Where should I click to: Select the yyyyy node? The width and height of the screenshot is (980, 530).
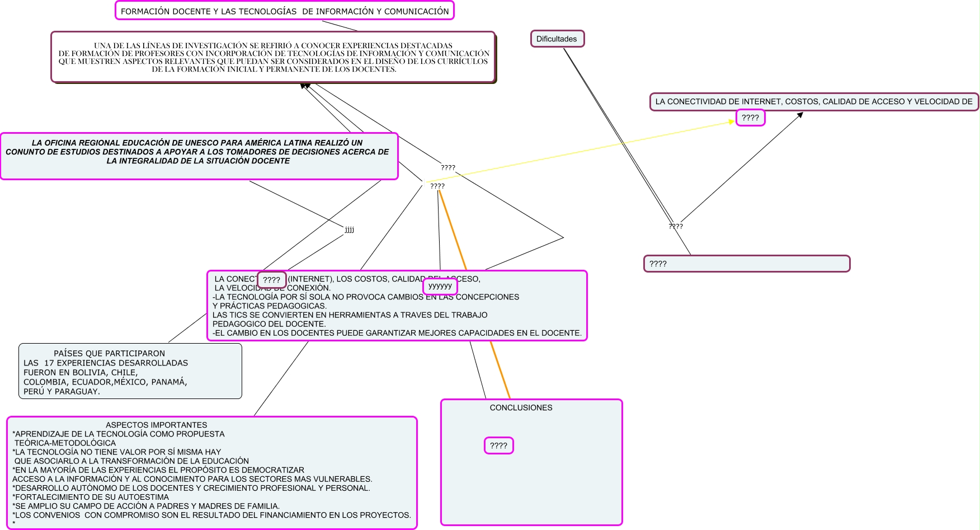(440, 286)
